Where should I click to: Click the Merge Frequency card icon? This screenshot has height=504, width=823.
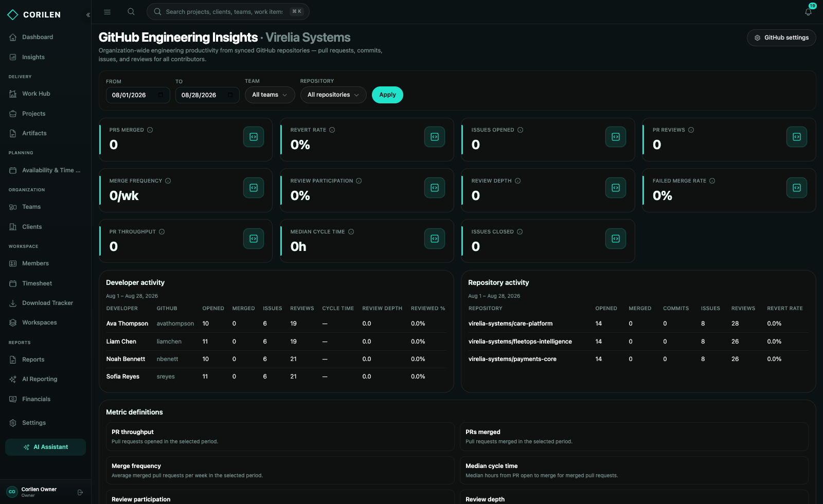coord(254,188)
